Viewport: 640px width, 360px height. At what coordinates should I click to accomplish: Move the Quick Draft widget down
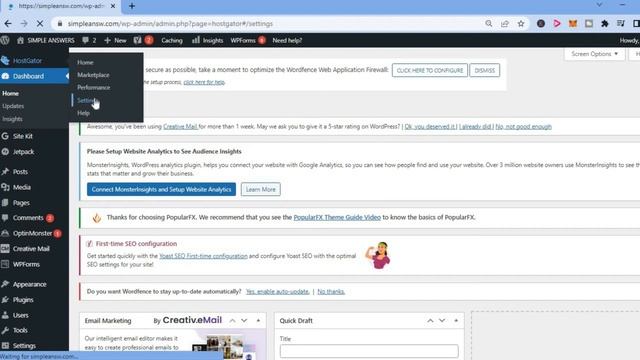point(442,321)
